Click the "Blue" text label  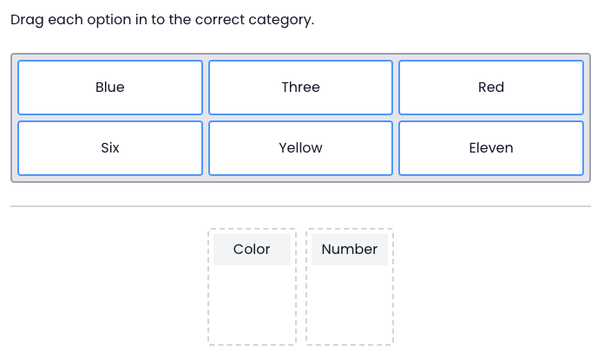coord(110,88)
